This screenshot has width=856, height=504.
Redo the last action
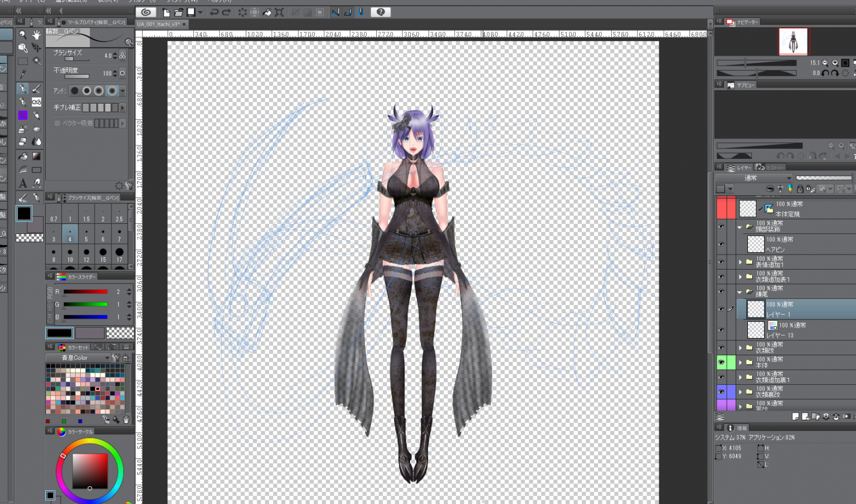(x=226, y=12)
